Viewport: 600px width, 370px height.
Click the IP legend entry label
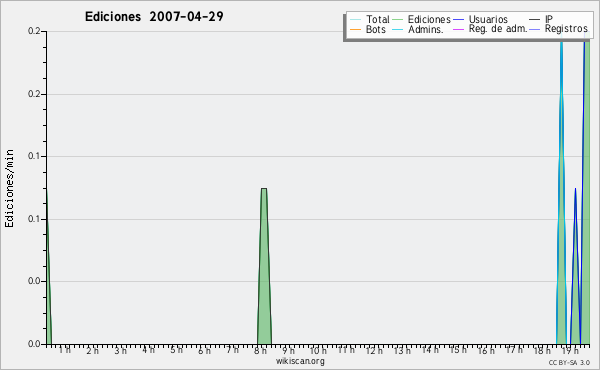click(x=549, y=19)
